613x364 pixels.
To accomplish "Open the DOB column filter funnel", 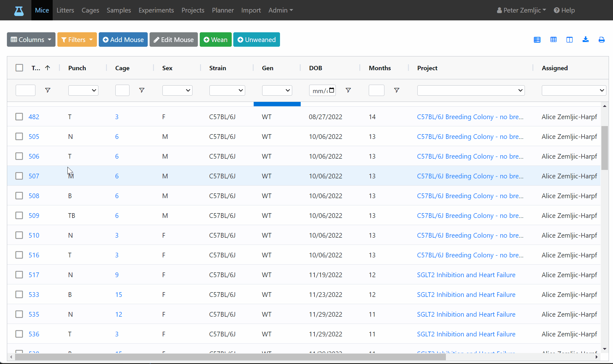I will [348, 90].
